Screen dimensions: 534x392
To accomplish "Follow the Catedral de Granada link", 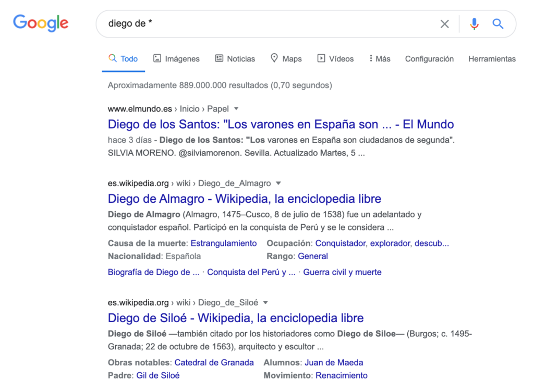I will click(214, 363).
